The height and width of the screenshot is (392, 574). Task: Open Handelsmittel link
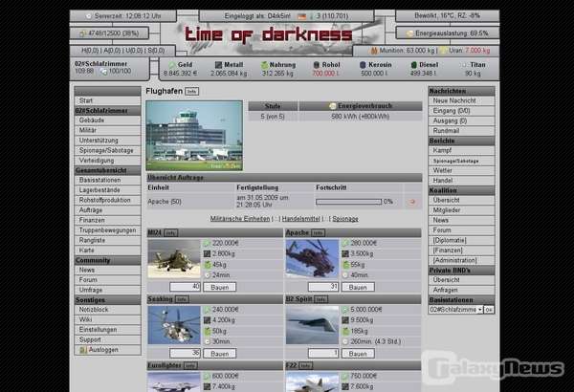point(301,219)
